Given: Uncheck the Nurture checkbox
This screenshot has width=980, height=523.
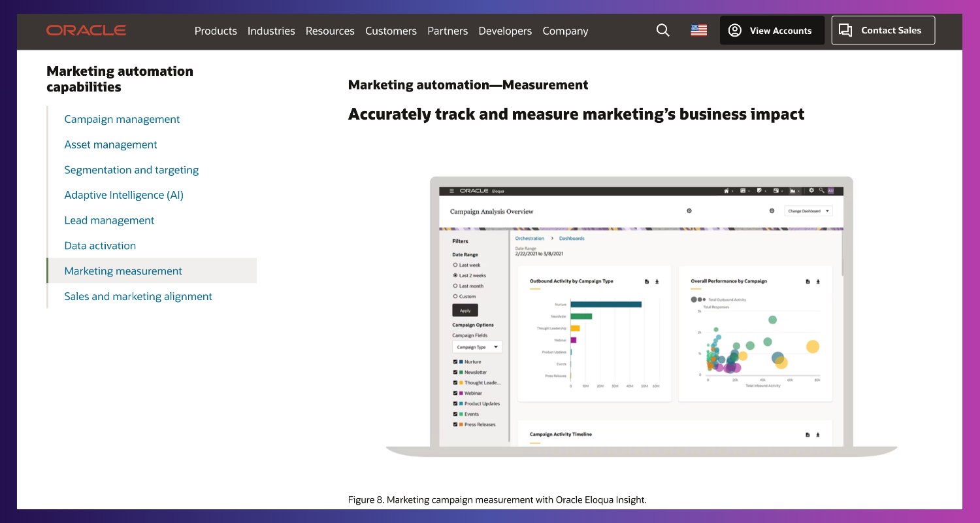Looking at the screenshot, I should tap(455, 362).
